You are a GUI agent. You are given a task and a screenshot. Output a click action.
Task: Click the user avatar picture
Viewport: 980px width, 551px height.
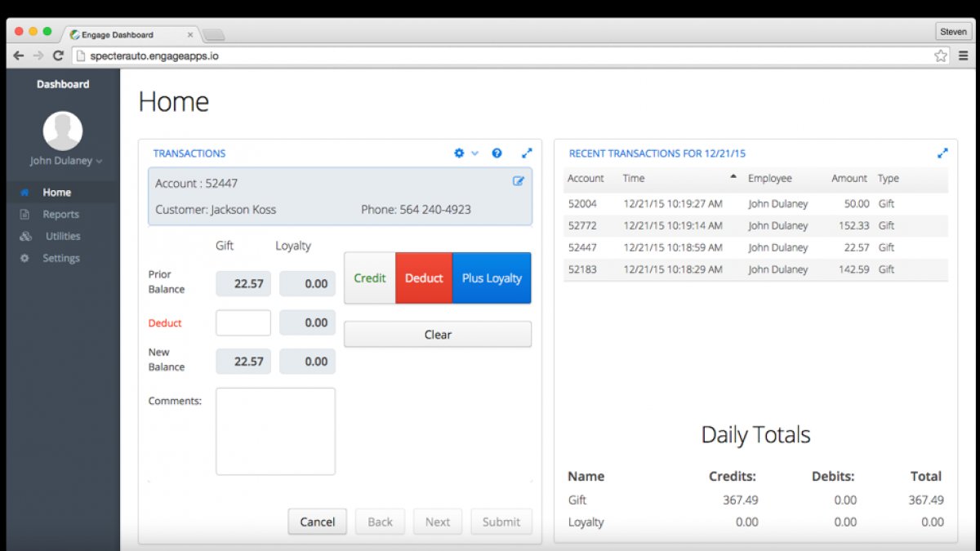pyautogui.click(x=63, y=131)
